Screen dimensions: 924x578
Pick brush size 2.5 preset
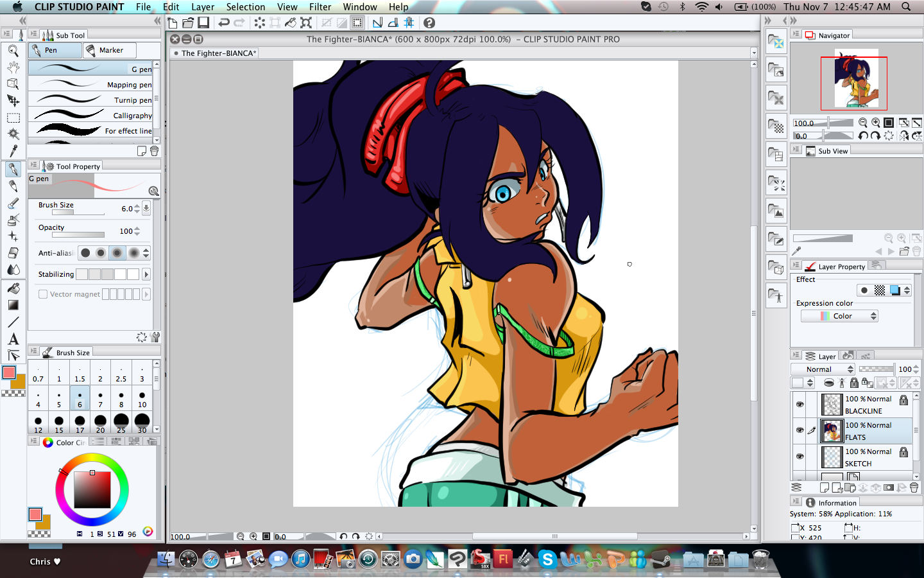[x=121, y=373]
